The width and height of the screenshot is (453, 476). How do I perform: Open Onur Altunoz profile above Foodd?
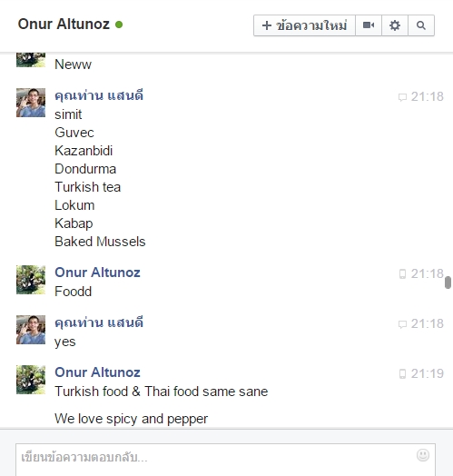tap(97, 273)
